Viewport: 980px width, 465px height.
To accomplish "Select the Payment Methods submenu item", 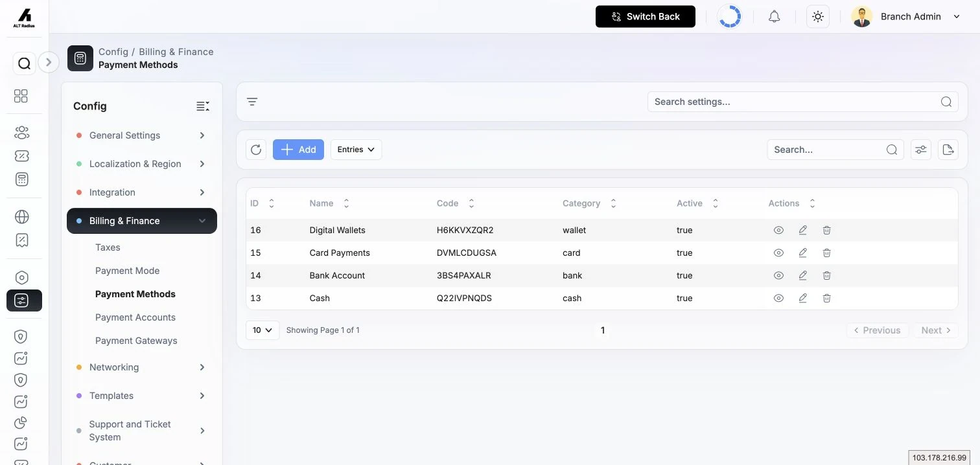I will click(x=135, y=294).
